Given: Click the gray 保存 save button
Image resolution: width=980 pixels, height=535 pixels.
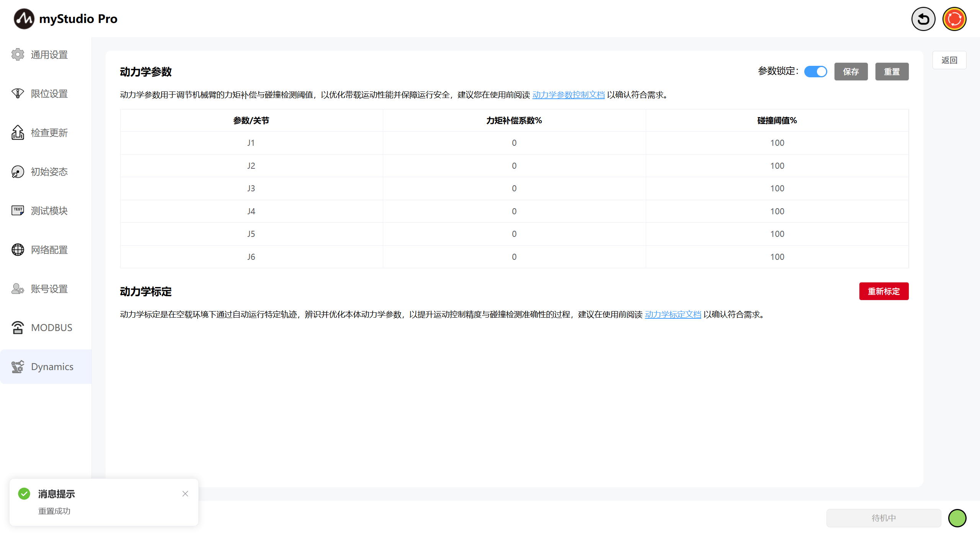Looking at the screenshot, I should coord(851,72).
